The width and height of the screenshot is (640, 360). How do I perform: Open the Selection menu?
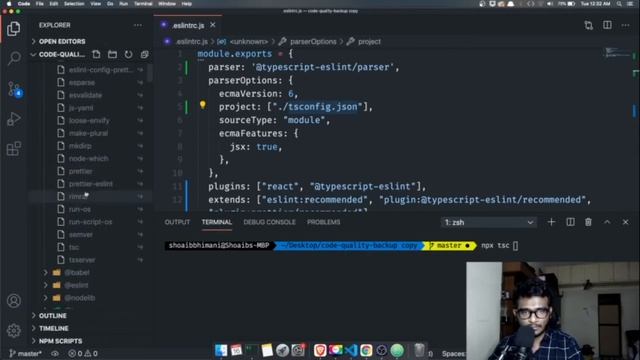74,4
